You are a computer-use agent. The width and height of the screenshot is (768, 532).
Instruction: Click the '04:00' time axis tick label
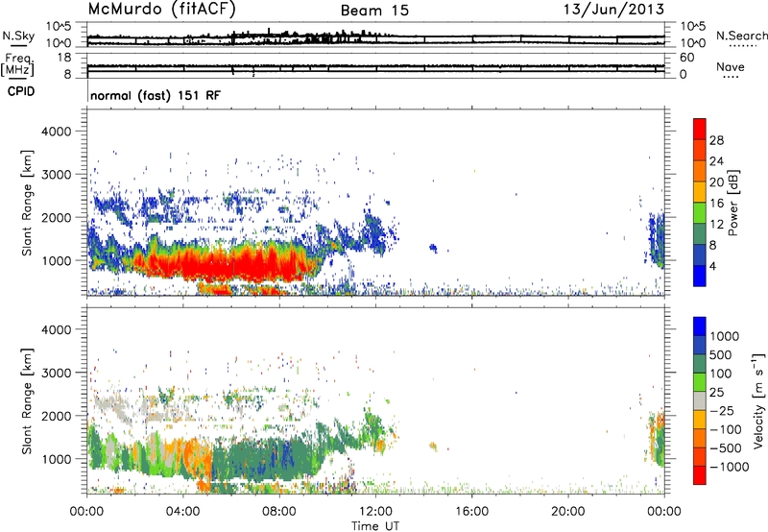pyautogui.click(x=183, y=512)
